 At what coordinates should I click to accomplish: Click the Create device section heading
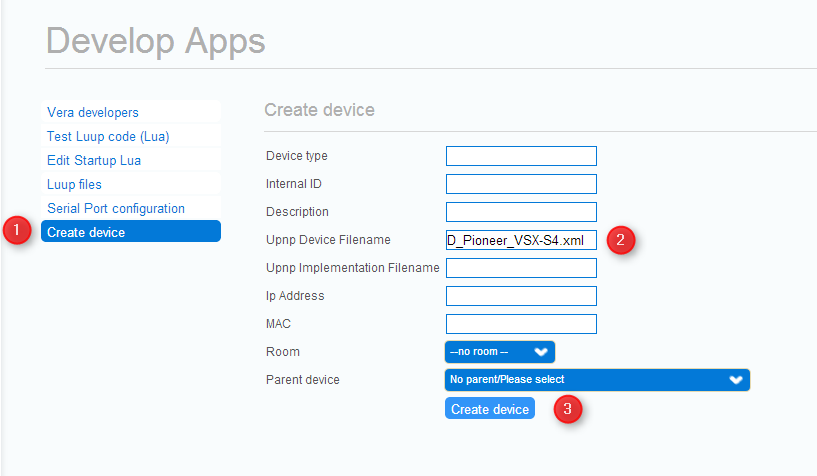click(319, 110)
